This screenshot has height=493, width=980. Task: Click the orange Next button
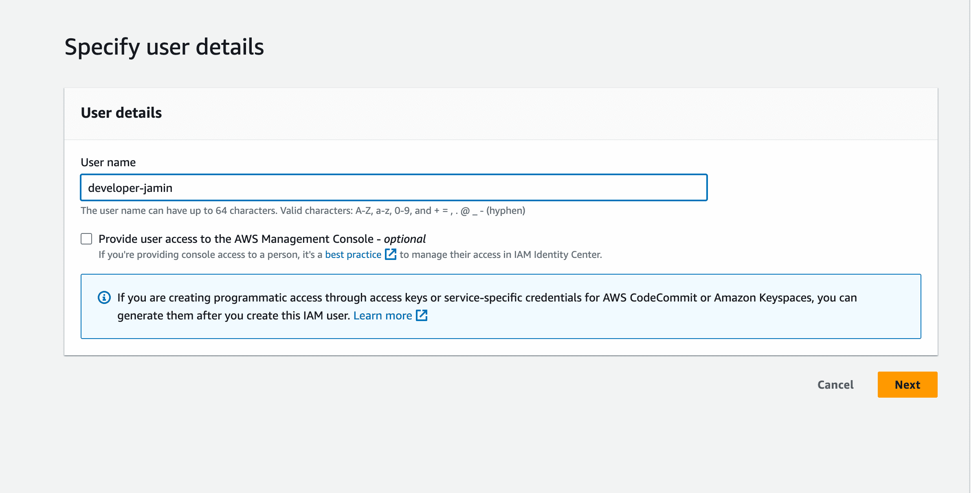point(907,384)
